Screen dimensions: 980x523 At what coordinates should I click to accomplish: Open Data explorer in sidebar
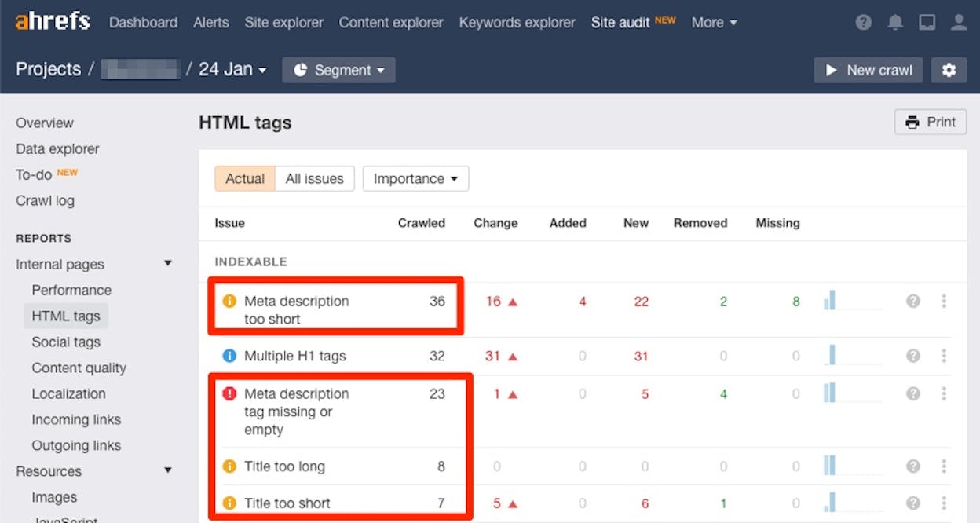tap(57, 149)
